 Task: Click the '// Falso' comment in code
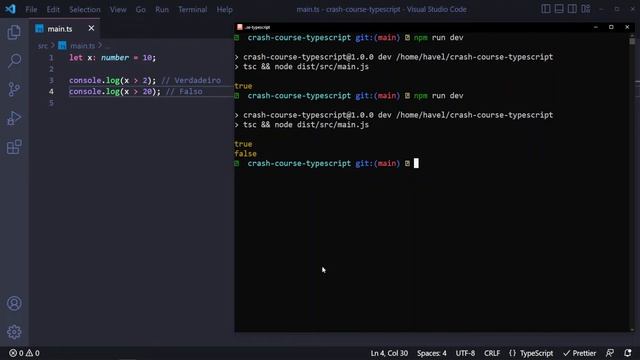pos(184,91)
